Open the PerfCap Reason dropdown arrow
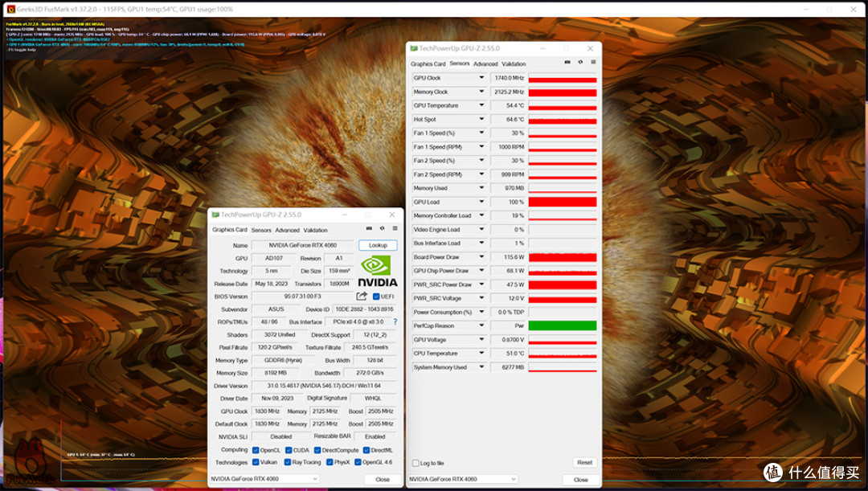The height and width of the screenshot is (491, 868). (481, 325)
